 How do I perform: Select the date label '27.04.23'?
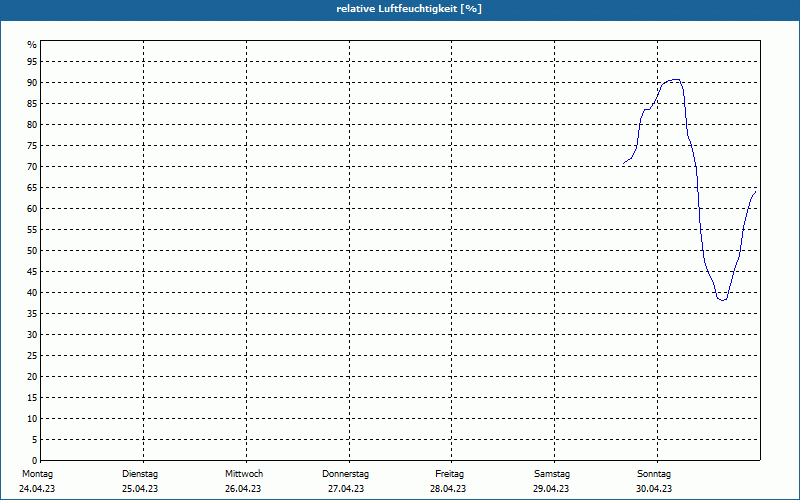346,489
